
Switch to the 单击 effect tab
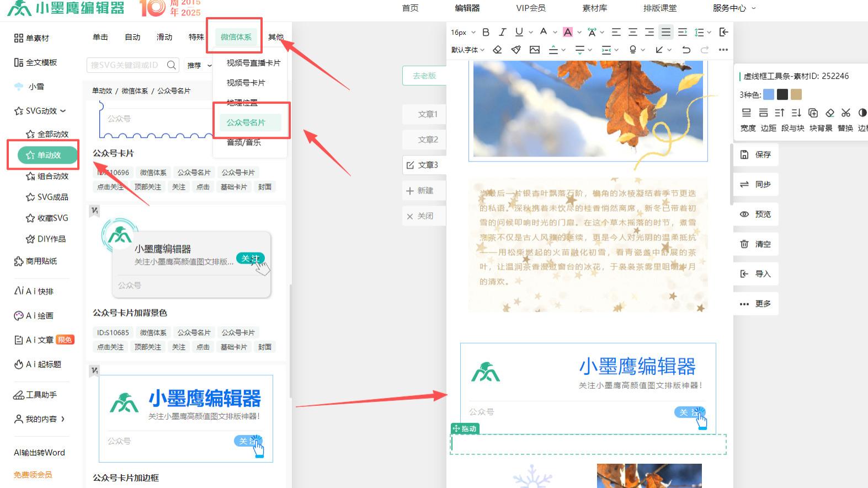click(x=100, y=37)
